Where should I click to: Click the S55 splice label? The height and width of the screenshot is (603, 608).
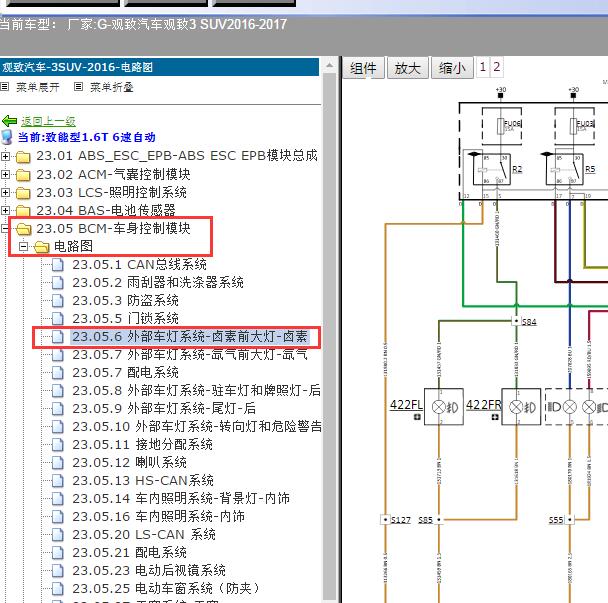point(556,520)
